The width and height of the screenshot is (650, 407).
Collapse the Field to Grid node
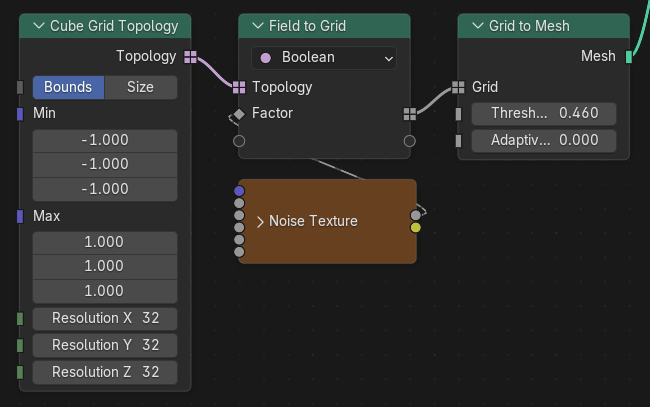258,26
